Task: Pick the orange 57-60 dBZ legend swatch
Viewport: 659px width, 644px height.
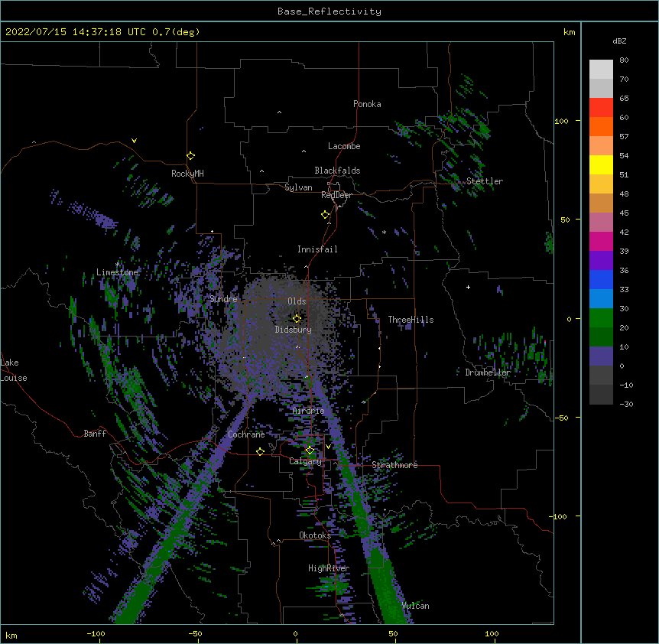Action: pos(601,126)
